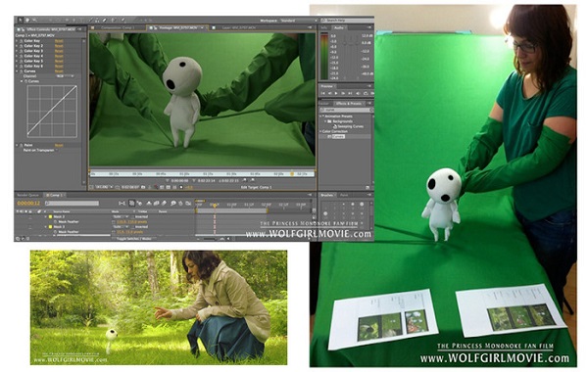The width and height of the screenshot is (588, 372).
Task: Click the curves graph in Effect Controls
Action: coord(52,112)
